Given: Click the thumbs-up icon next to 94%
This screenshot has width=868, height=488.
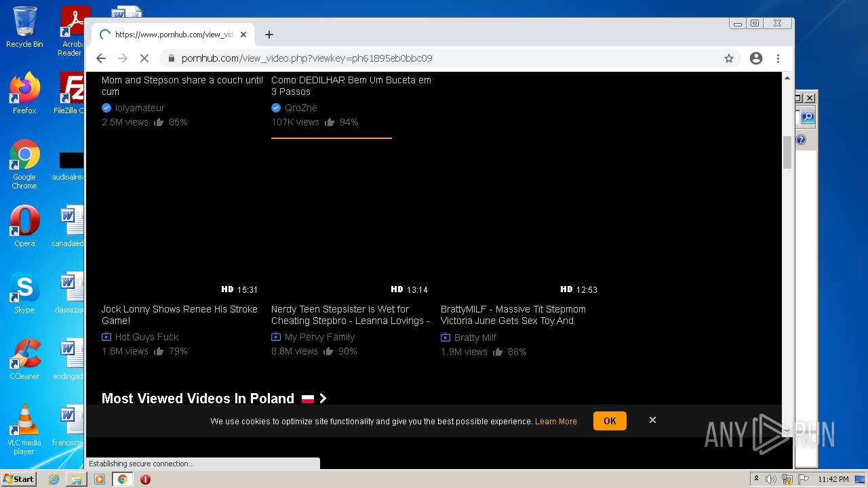Looking at the screenshot, I should [330, 122].
